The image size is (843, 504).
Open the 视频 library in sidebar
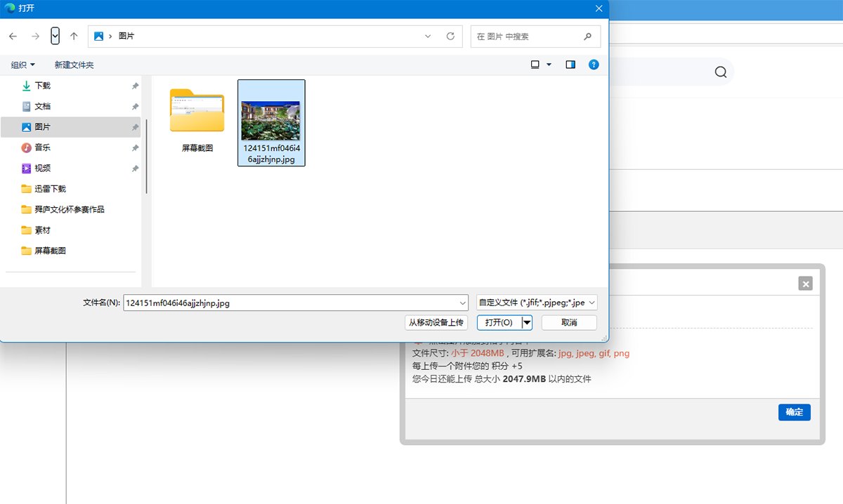click(x=43, y=168)
